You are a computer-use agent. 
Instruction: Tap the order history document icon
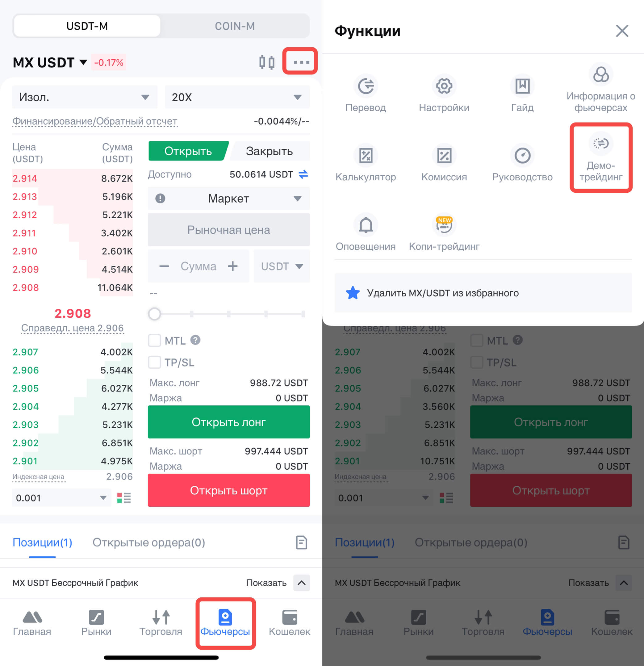[301, 542]
